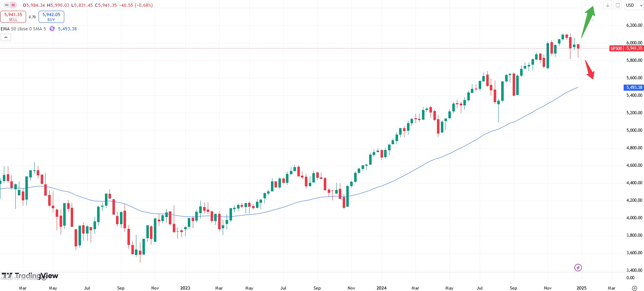Screen dimensions: 644x291
Task: Collapse the indicator legend with the chevron
Action: 6,37
